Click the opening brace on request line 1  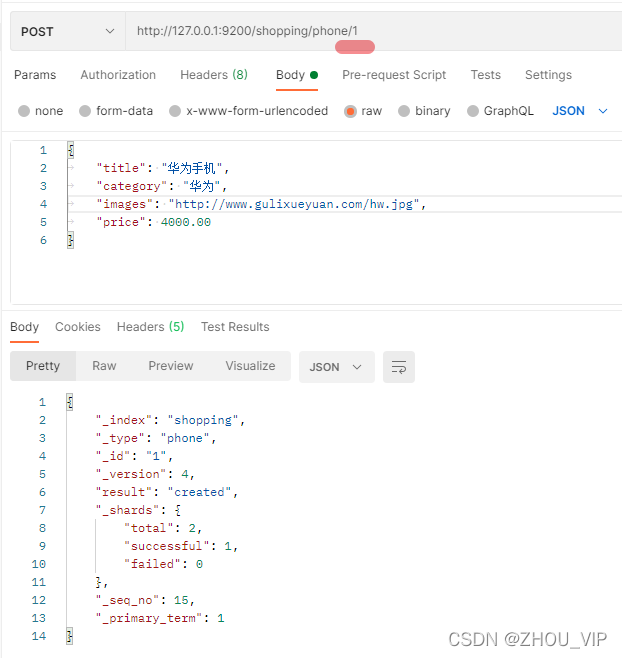point(71,150)
